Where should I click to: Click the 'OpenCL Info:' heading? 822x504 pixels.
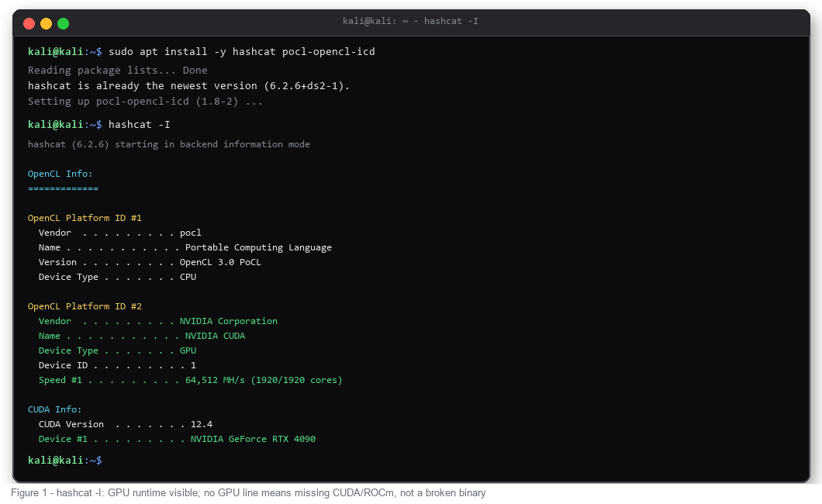(60, 174)
